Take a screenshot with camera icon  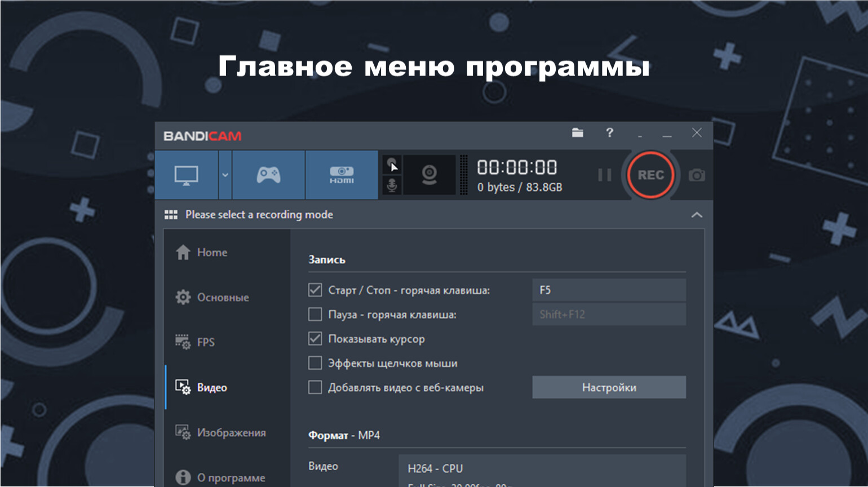pyautogui.click(x=697, y=175)
